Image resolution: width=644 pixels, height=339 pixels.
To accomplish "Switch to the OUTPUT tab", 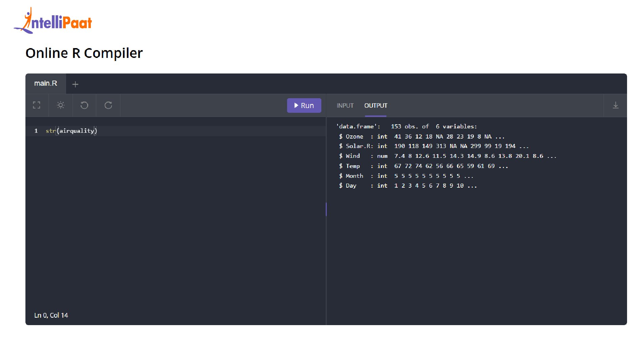I will click(376, 106).
